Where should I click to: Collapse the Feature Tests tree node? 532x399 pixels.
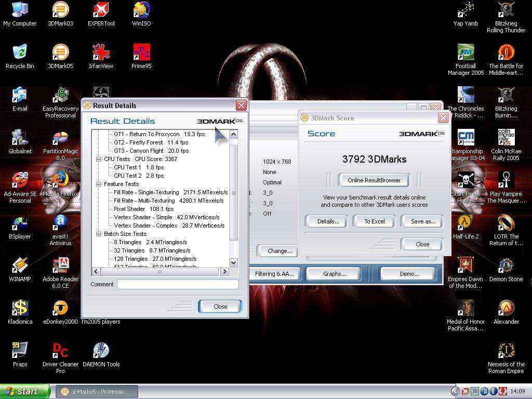[99, 184]
